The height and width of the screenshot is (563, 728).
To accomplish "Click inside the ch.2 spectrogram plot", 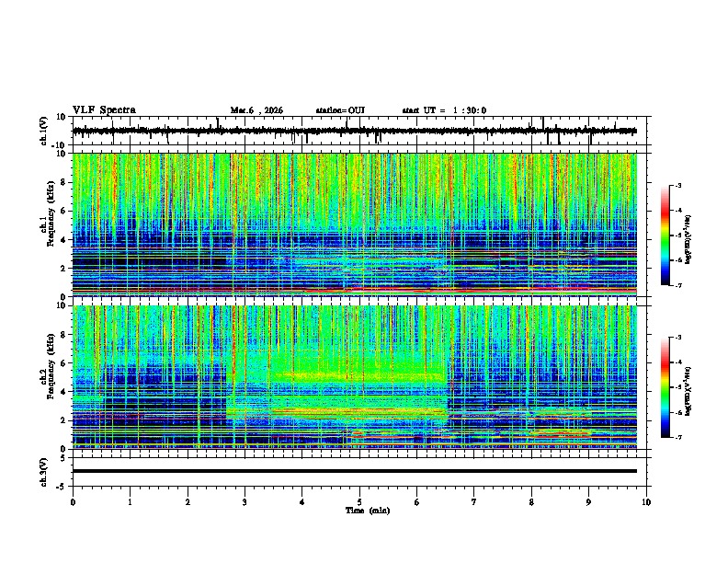I will point(355,377).
